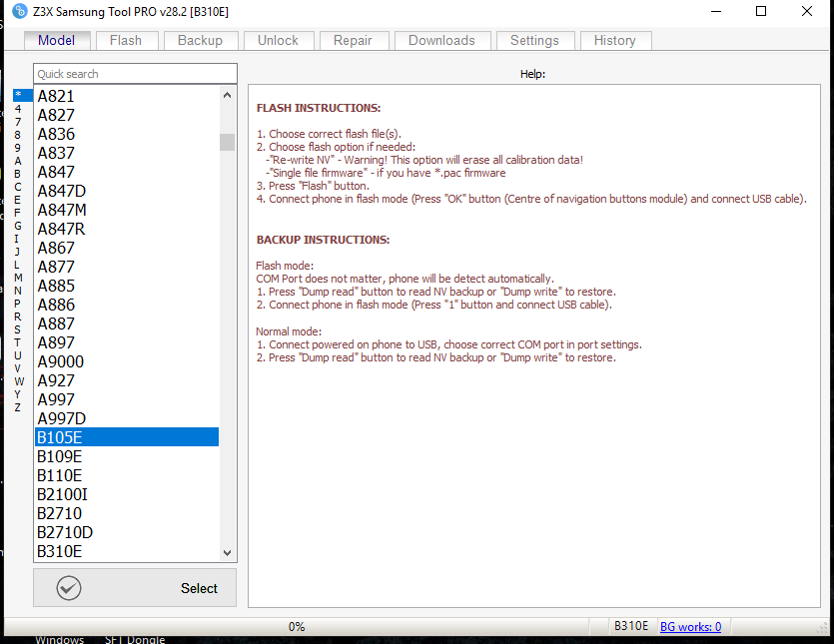The height and width of the screenshot is (644, 834).
Task: Pick model B310E in the list
Action: tap(127, 551)
